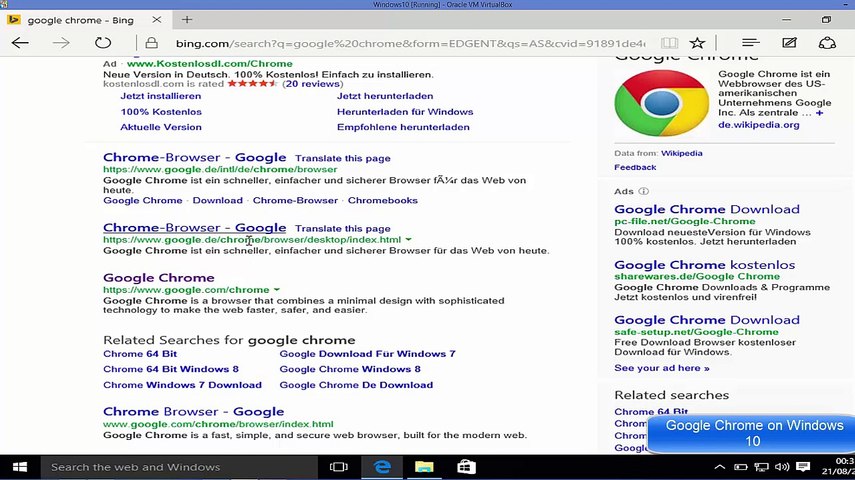Click the 20 reviews link
The image size is (855, 480).
coord(313,83)
